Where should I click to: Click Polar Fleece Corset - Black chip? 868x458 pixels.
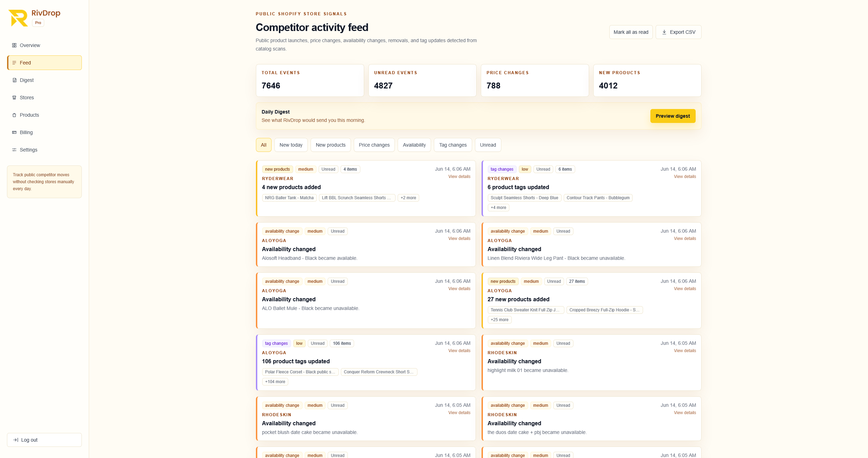tap(300, 372)
